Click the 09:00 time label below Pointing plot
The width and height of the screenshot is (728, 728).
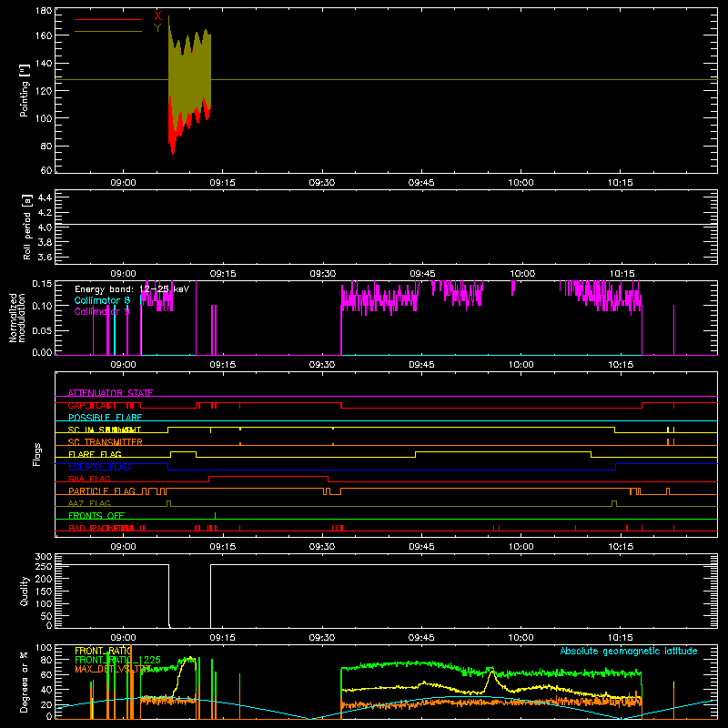click(x=124, y=183)
